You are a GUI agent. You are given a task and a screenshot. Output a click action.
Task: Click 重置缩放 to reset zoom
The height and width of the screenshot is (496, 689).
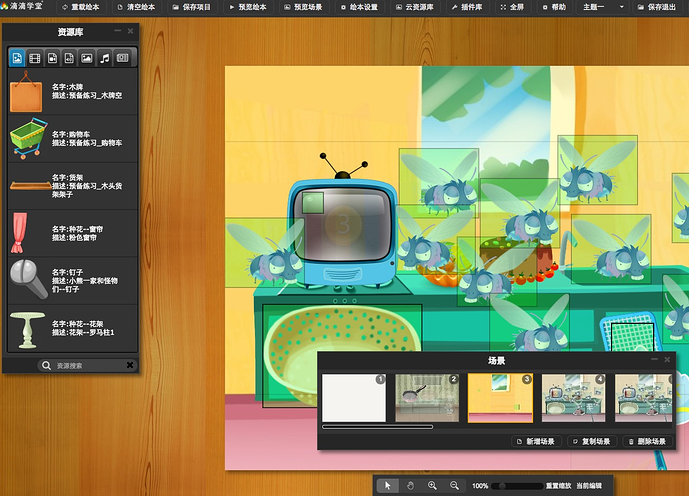coord(558,485)
